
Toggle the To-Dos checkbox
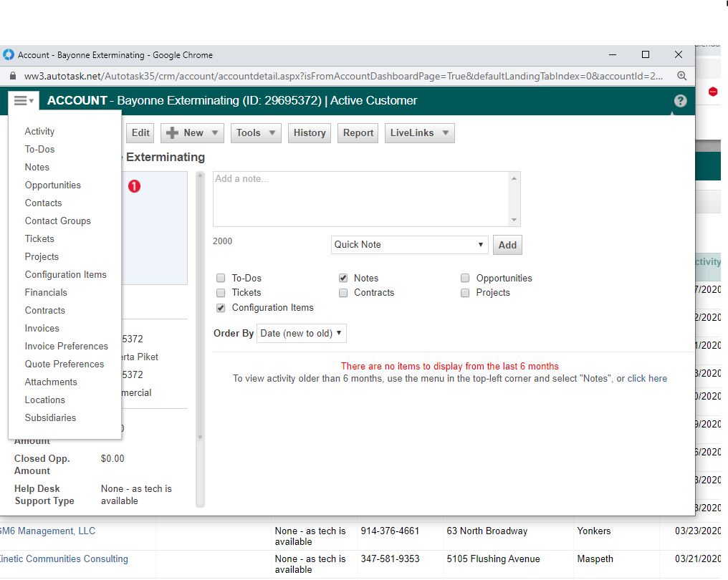pos(221,278)
